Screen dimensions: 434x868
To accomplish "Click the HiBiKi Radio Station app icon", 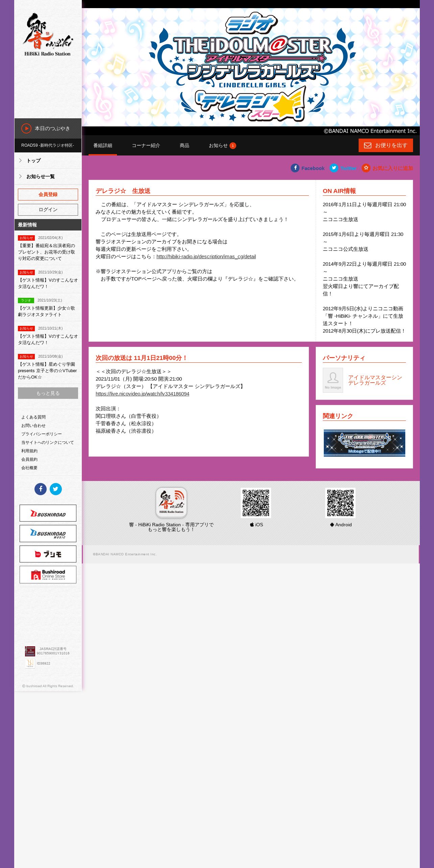I will click(171, 503).
